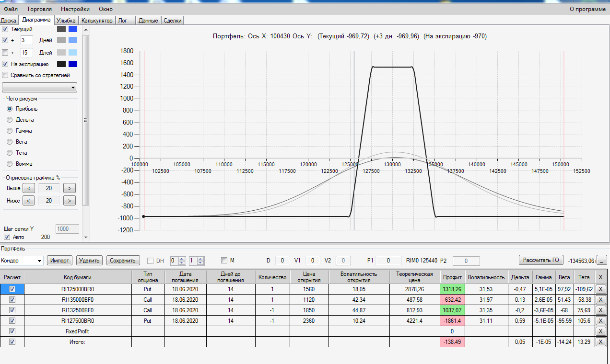This screenshot has height=364, width=610.
Task: Enable the DH checkbox
Action: [151, 261]
